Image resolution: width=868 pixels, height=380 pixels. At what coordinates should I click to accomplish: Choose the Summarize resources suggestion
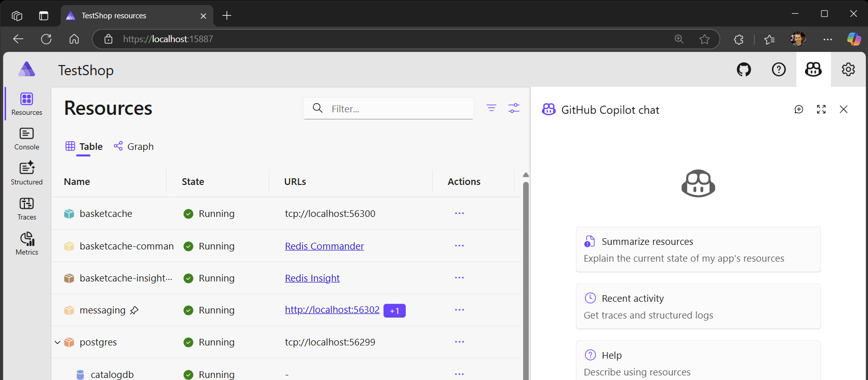point(698,249)
